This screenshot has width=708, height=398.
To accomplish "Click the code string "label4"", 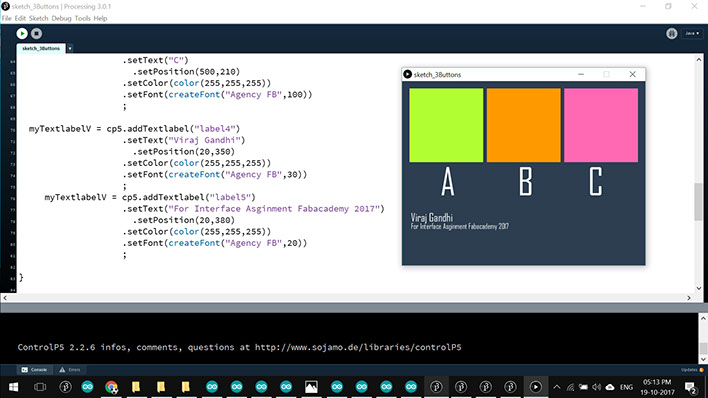I will [214, 129].
